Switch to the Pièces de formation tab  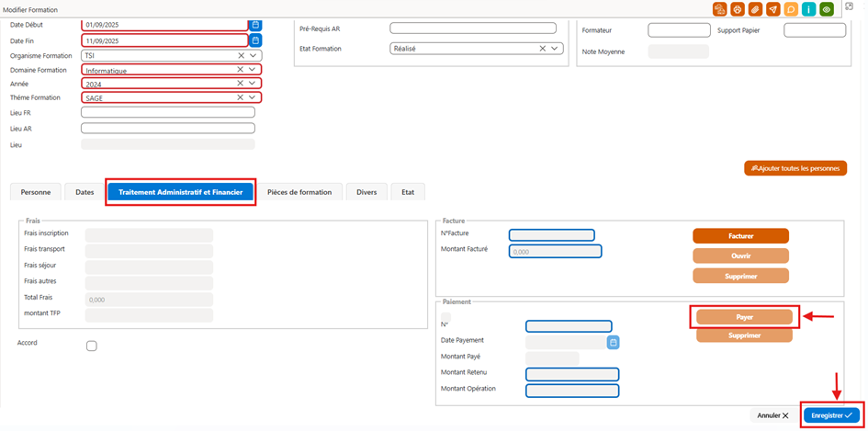point(299,192)
